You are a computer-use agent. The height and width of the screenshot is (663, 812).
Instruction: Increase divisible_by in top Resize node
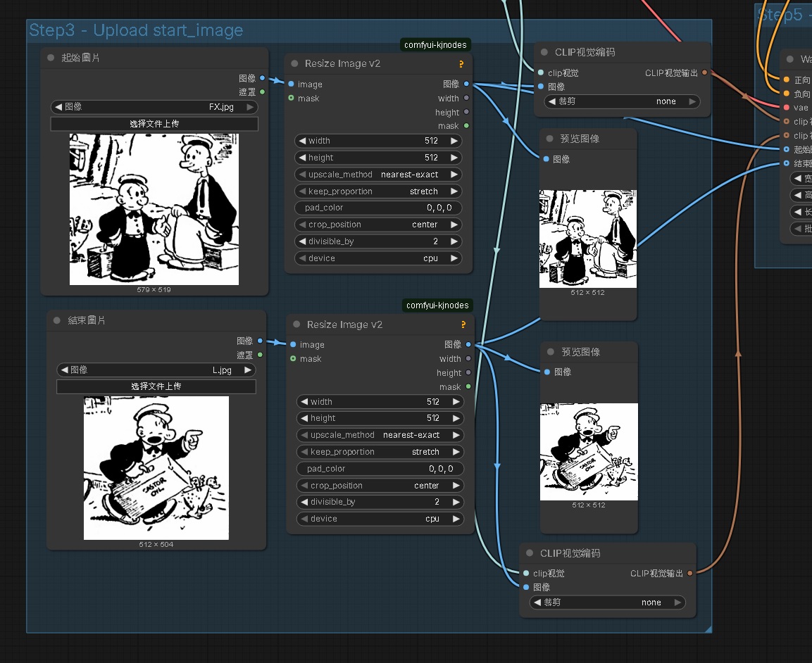(x=454, y=241)
